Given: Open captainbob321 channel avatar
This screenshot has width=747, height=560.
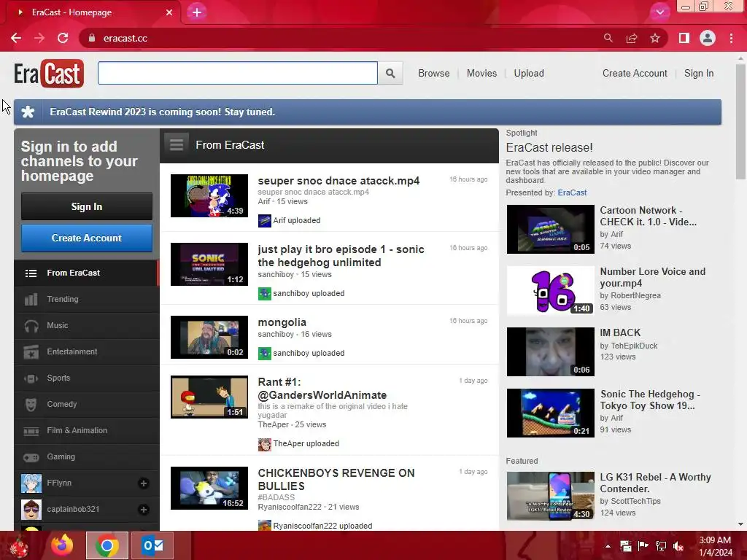Looking at the screenshot, I should [x=31, y=510].
